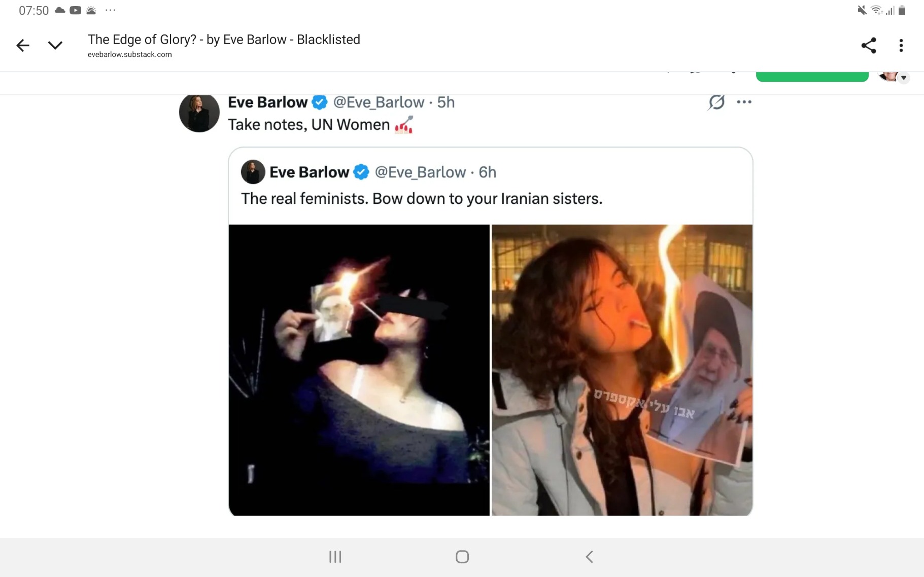Tap the Grok slash-circle icon on the tweet
Image resolution: width=924 pixels, height=577 pixels.
pos(716,102)
